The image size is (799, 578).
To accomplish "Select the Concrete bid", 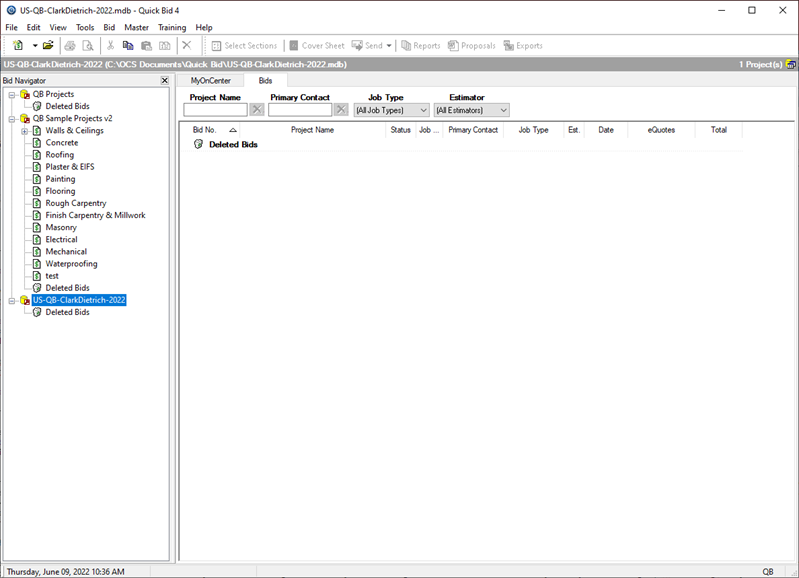I will (62, 143).
